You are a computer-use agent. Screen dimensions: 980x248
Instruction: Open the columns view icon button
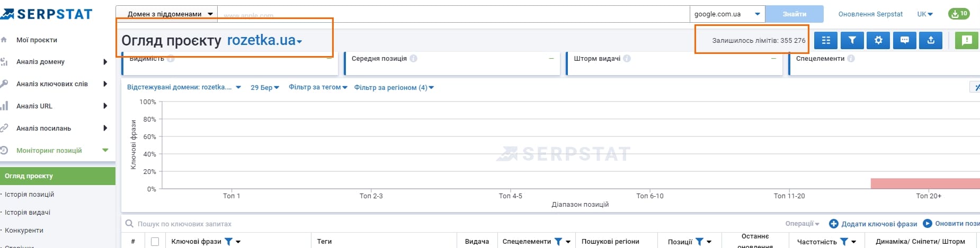[826, 40]
